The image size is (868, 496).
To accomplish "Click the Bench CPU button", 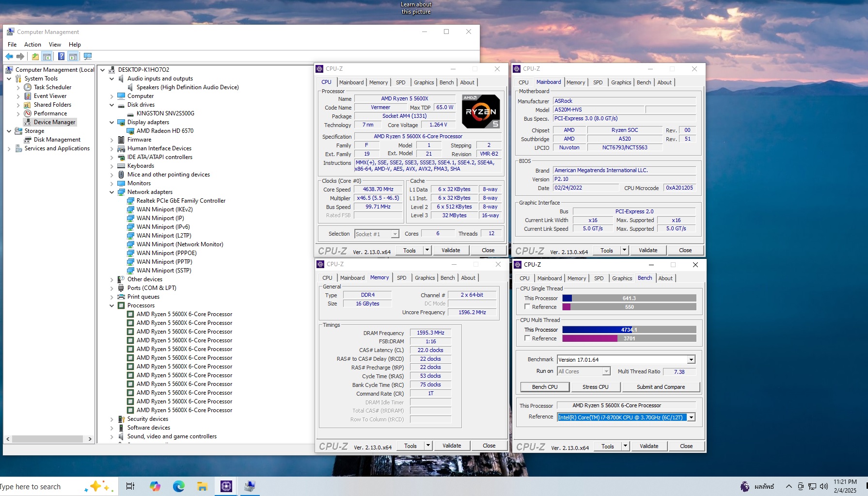I will click(x=545, y=387).
